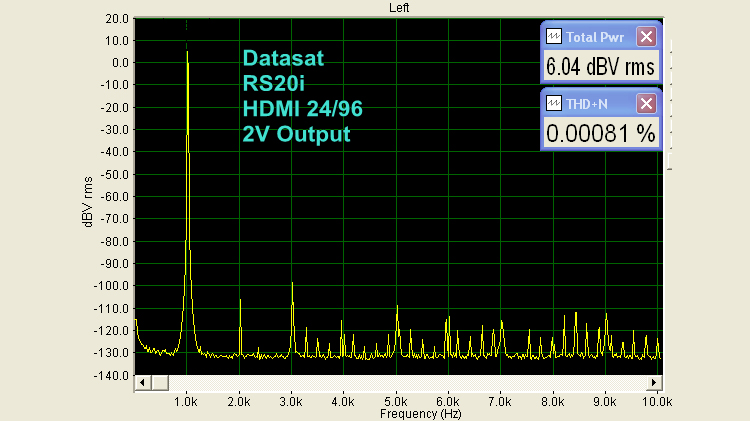Click the Total Pwr window waveform icon

(x=553, y=37)
